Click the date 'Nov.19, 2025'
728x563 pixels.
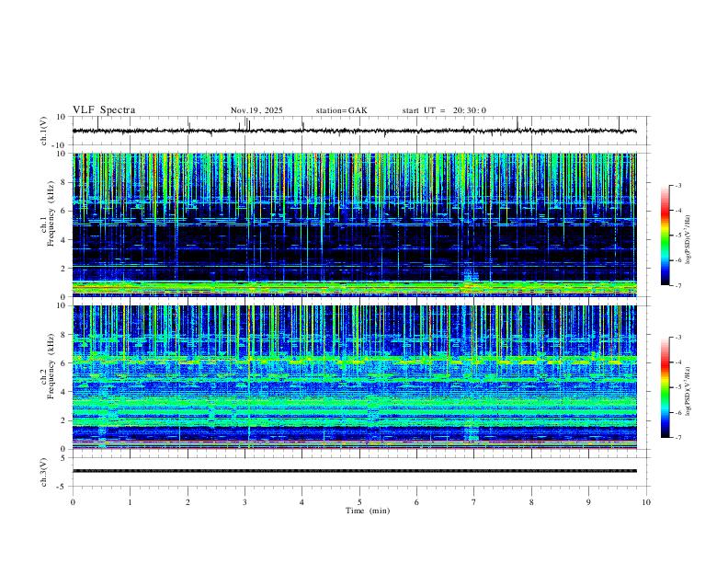pyautogui.click(x=256, y=110)
